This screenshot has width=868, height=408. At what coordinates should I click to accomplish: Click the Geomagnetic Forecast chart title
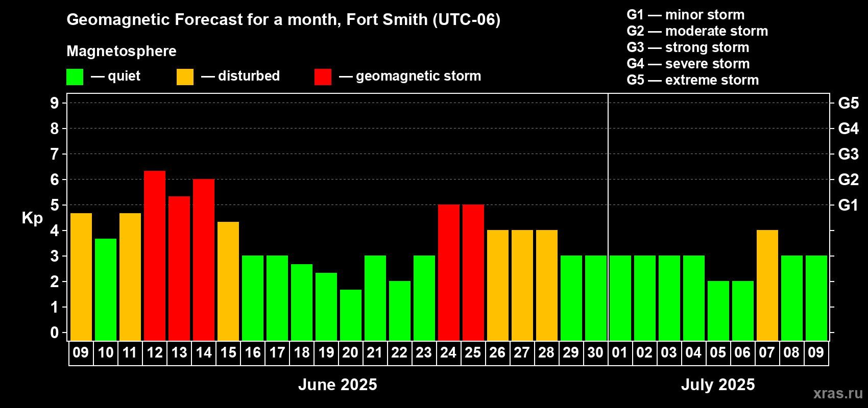(283, 20)
